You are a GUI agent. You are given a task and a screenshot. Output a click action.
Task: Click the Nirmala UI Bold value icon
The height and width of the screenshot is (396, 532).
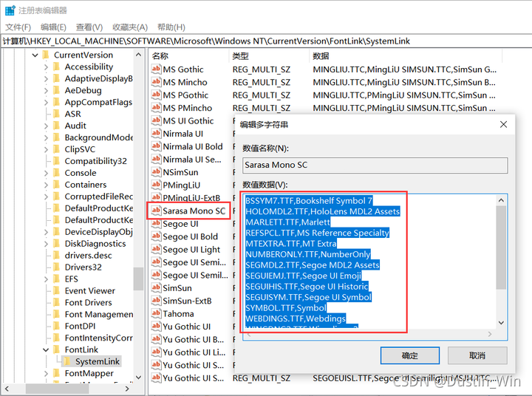coord(156,146)
